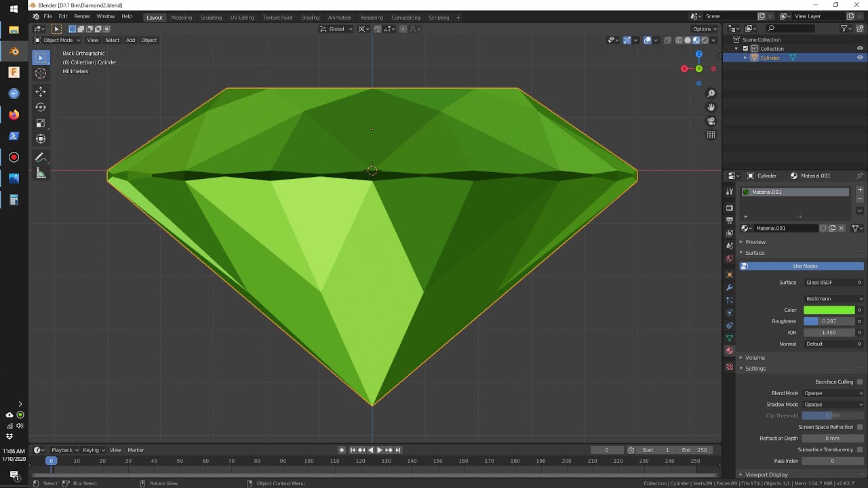Hide the Collection using its eye icon
The height and width of the screenshot is (488, 868).
pos(860,49)
